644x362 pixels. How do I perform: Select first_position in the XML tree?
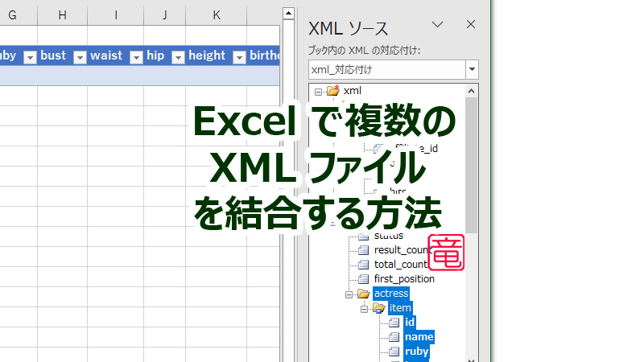tap(404, 279)
